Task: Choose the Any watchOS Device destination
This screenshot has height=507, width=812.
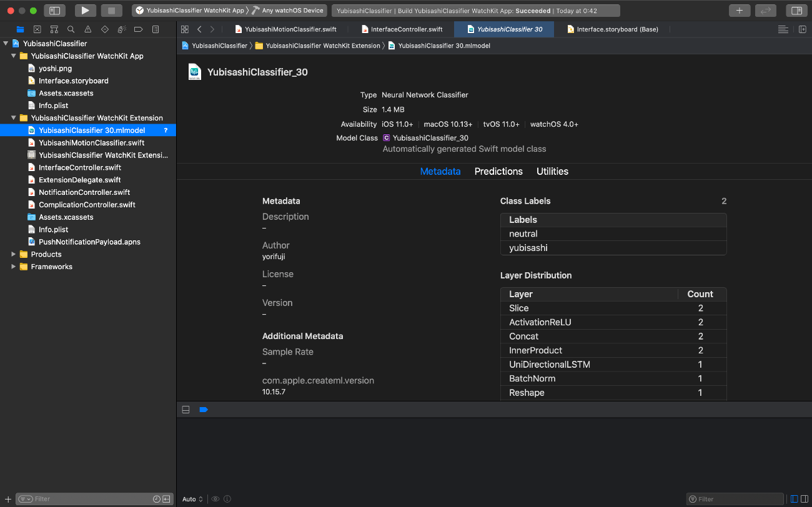Action: (288, 11)
